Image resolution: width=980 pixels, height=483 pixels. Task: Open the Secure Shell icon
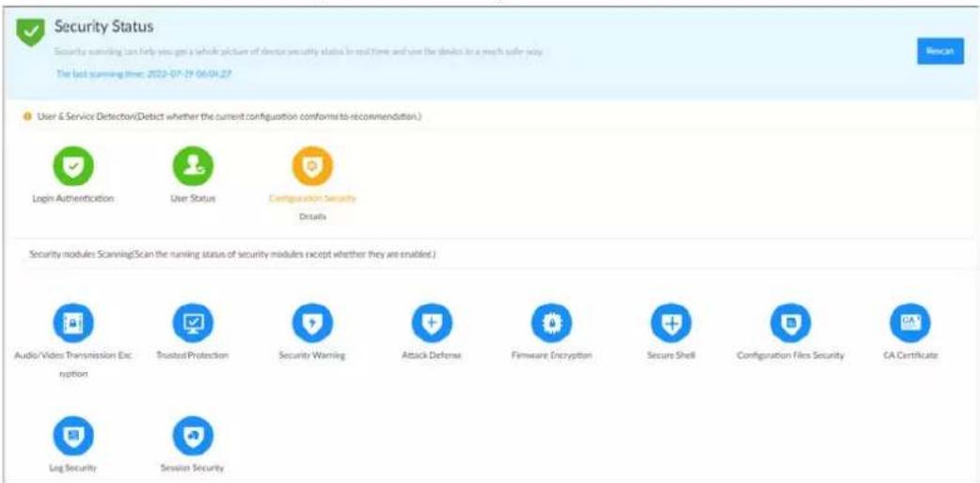click(672, 322)
